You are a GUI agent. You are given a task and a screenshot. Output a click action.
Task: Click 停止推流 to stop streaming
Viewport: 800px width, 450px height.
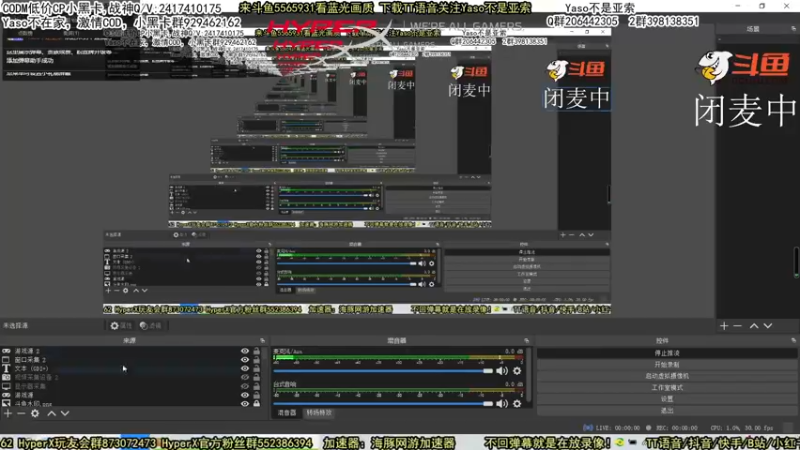667,353
